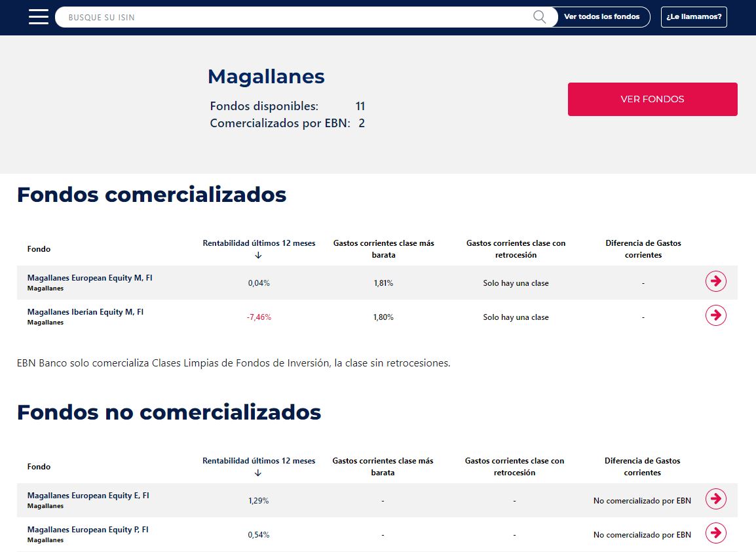Viewport: 756px width, 552px height.
Task: Click Diferencia de Gastos corrientes header, comercializados table
Action: tap(643, 249)
